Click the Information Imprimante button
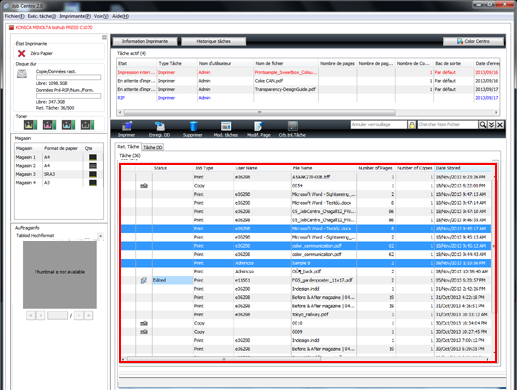This screenshot has width=517, height=390. click(x=145, y=41)
